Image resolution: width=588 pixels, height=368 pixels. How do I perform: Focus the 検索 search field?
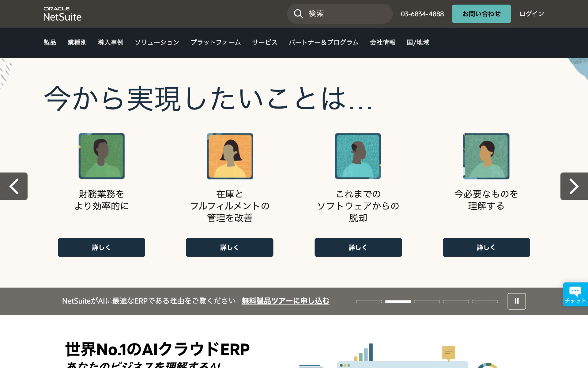click(340, 14)
